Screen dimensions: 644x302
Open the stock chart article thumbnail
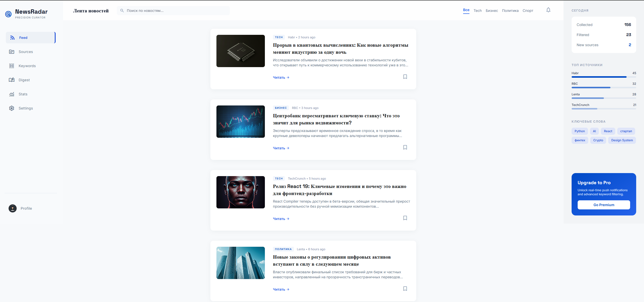[x=240, y=122]
